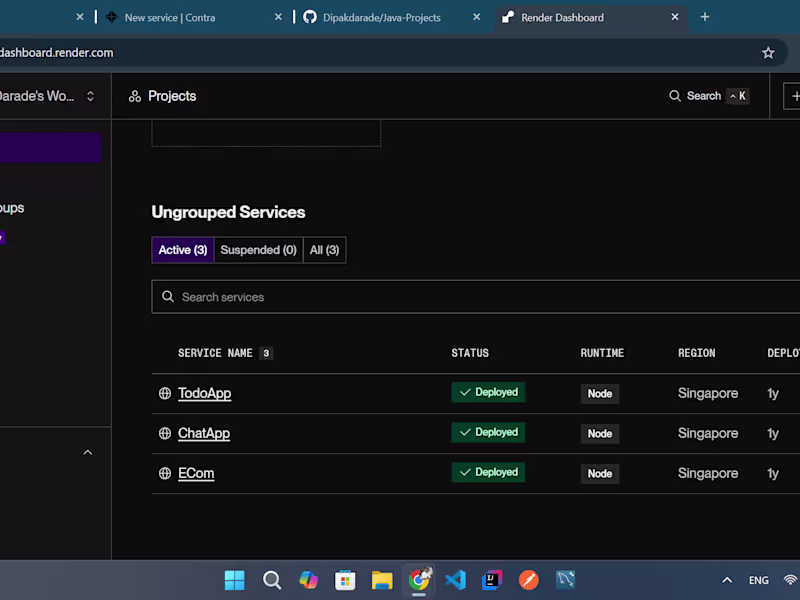This screenshot has height=600, width=800.
Task: Select the Suspended (0) filter tab
Action: 258,250
